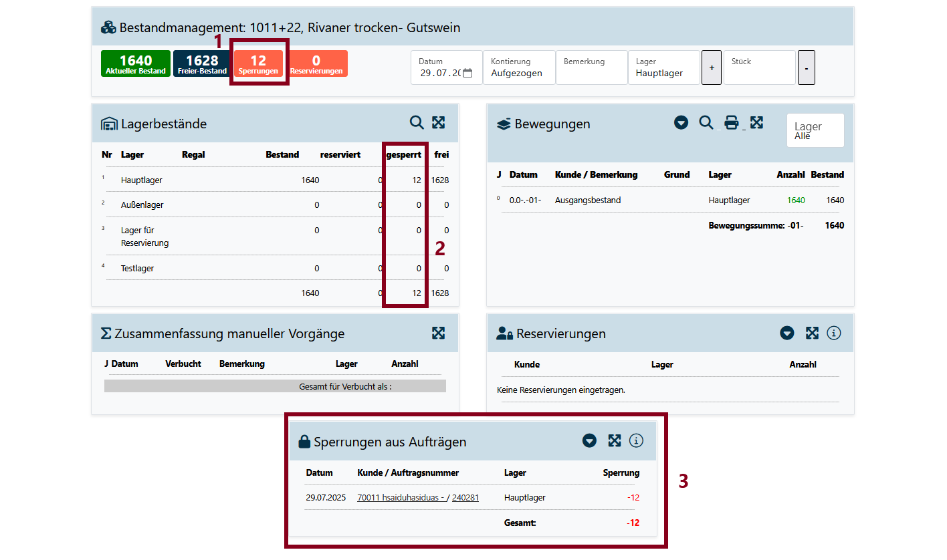Open dropdown arrow in Reservierungen header
The width and height of the screenshot is (947, 560).
coord(787,333)
